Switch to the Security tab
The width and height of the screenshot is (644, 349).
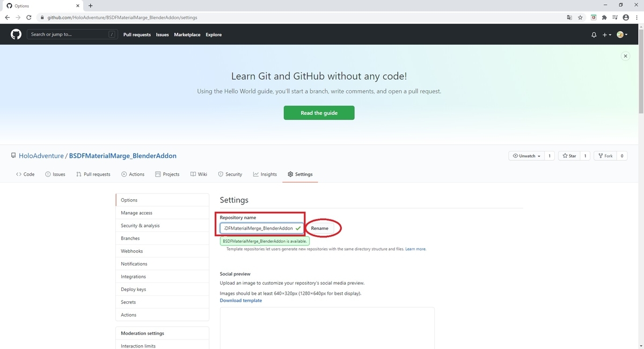(x=230, y=174)
